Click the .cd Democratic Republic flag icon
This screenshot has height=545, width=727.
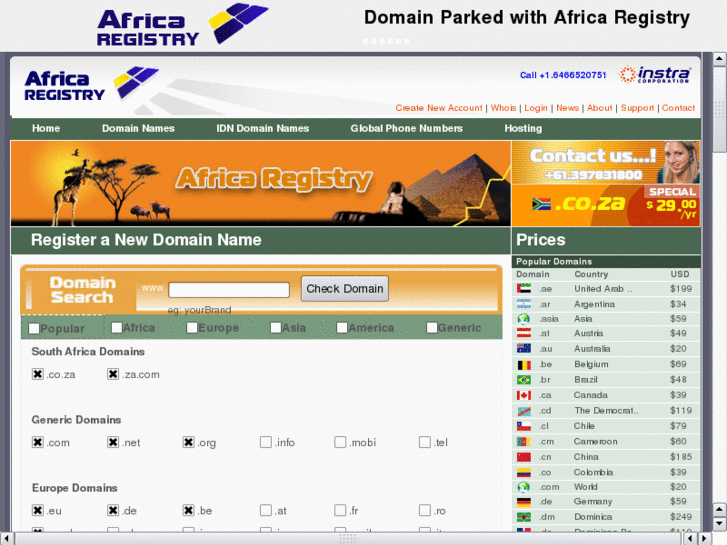(524, 411)
